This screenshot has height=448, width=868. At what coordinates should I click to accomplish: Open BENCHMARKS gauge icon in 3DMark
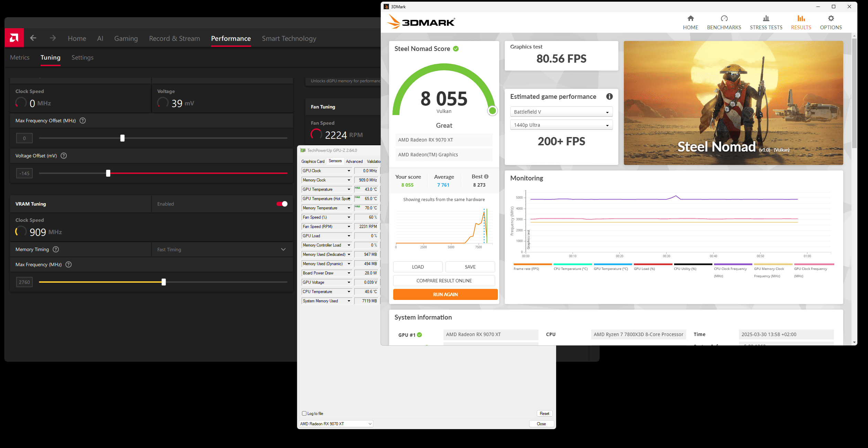coord(724,18)
